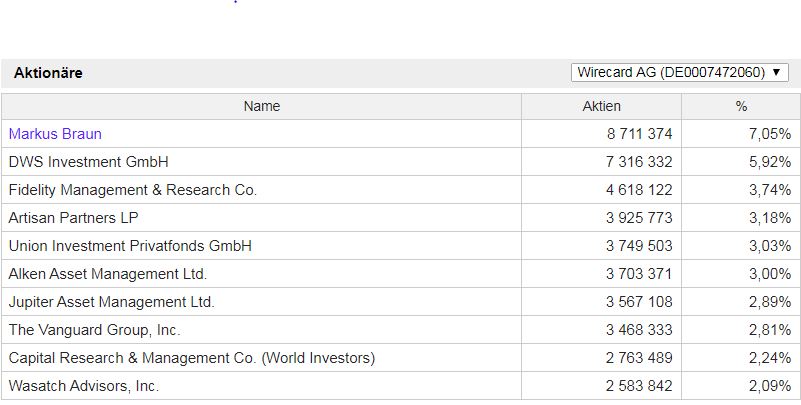Select The Vanguard Group, Inc. row
The image size is (801, 405).
94,330
